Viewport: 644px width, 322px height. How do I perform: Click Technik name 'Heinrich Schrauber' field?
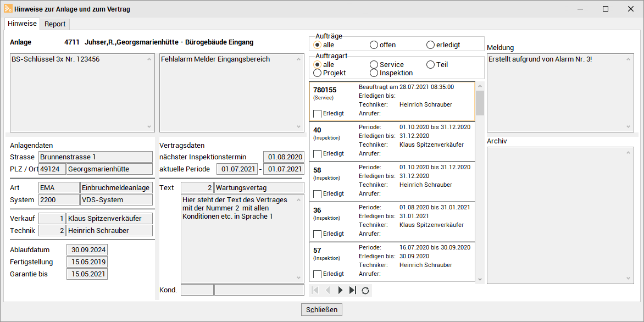(110, 230)
